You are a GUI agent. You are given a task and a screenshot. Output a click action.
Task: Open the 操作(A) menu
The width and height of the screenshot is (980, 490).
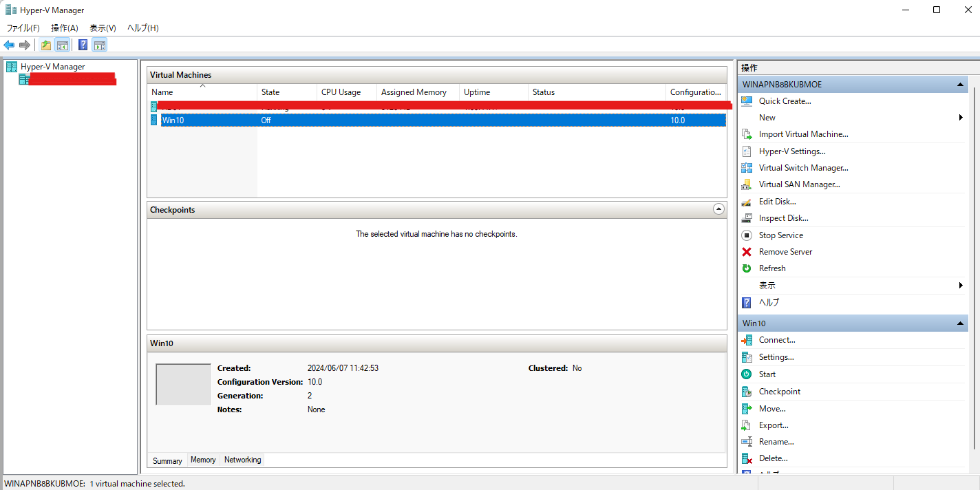65,28
